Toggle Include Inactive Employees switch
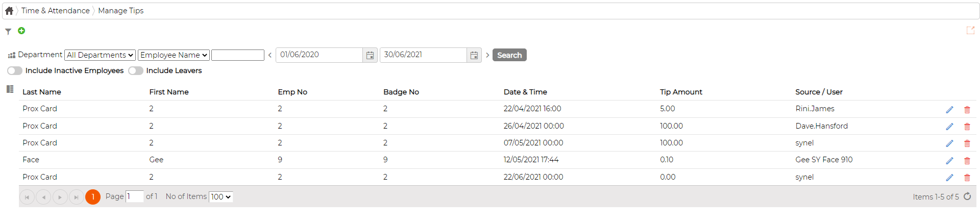Screen dimensions: 980x224 (15, 71)
